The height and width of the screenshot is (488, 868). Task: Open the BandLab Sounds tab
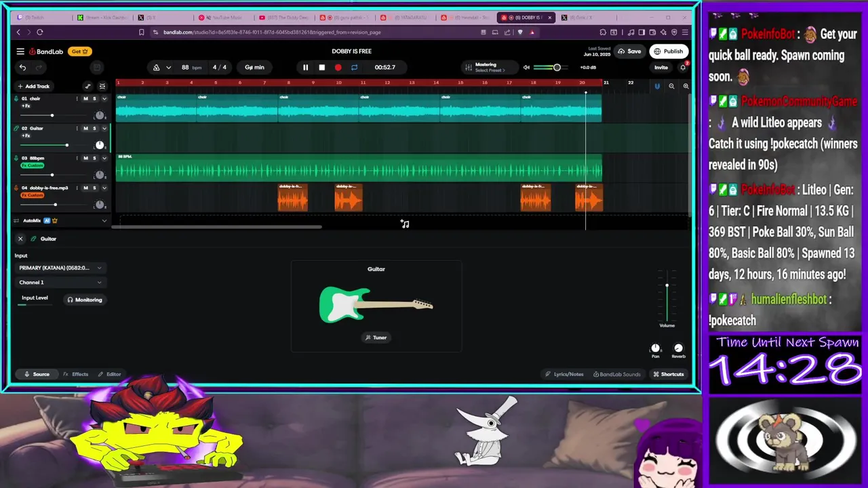click(x=616, y=374)
